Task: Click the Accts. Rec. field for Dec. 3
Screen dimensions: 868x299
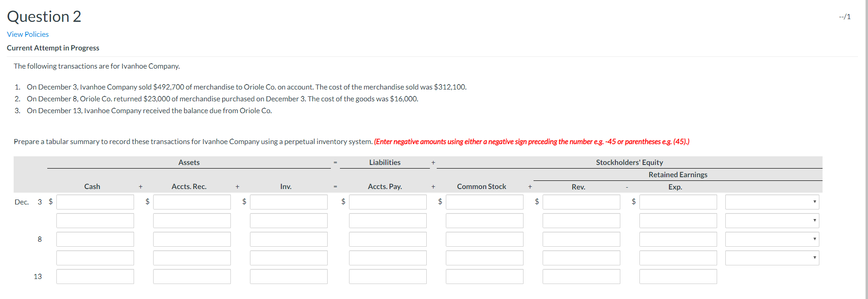Action: pos(192,202)
